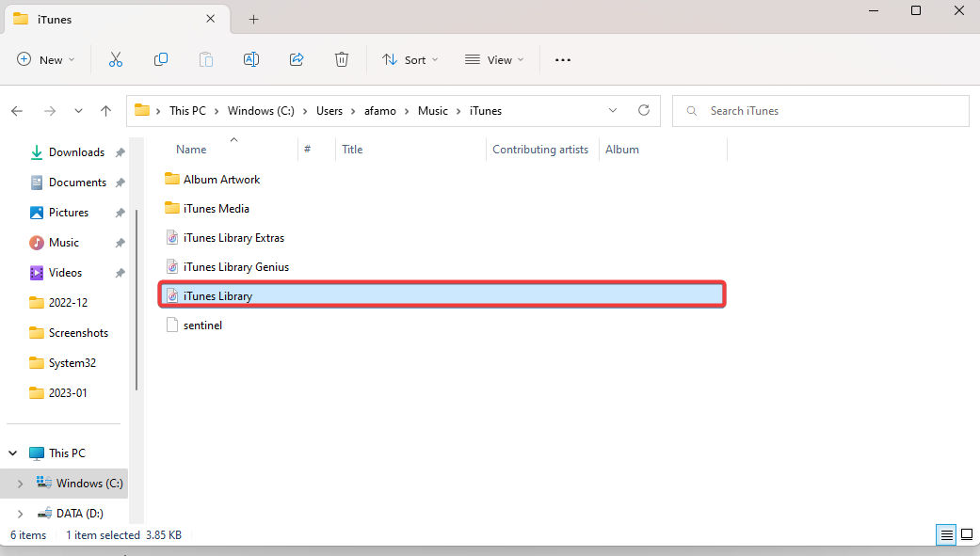Click Windows (C:) in the address bar
The image size is (980, 556).
pyautogui.click(x=261, y=111)
